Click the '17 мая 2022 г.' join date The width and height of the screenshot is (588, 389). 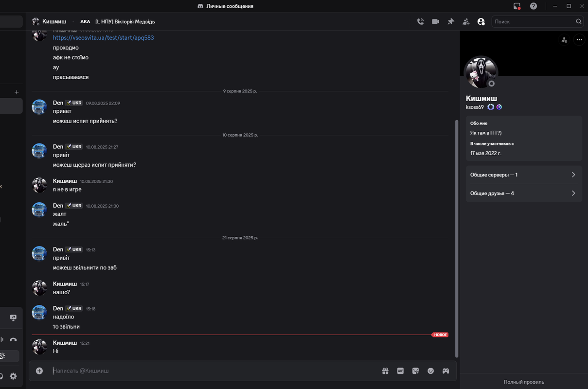(x=485, y=153)
